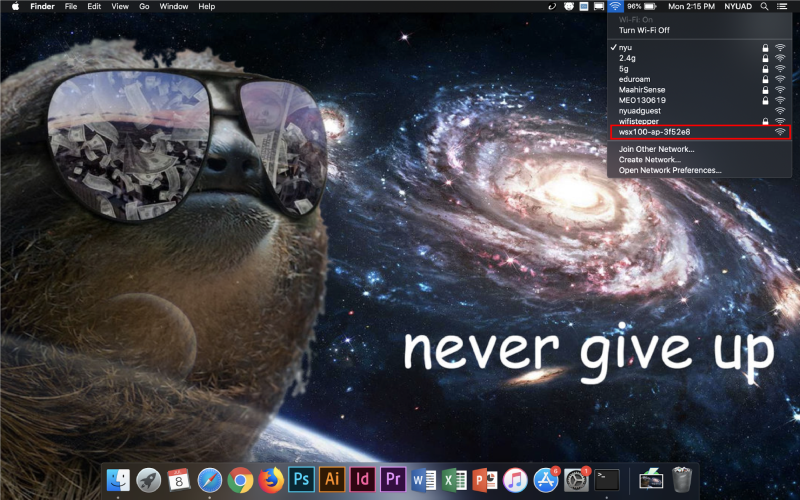Open Spotlight search magnifier icon
Viewport: 800px width, 500px height.
pos(764,6)
